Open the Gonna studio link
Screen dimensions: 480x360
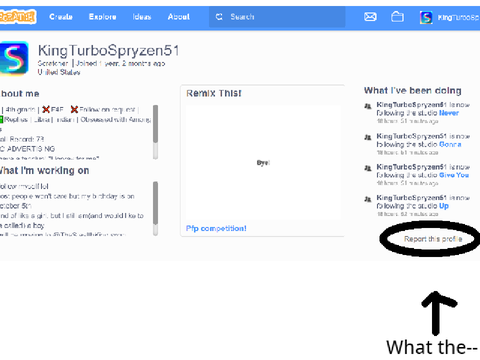tap(450, 144)
